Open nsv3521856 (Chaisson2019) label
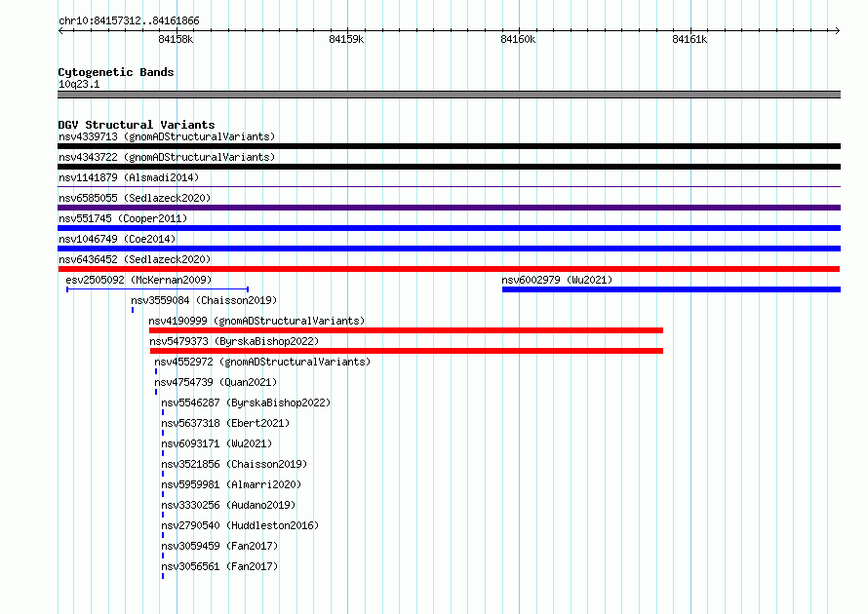This screenshot has width=868, height=614. coord(234,464)
